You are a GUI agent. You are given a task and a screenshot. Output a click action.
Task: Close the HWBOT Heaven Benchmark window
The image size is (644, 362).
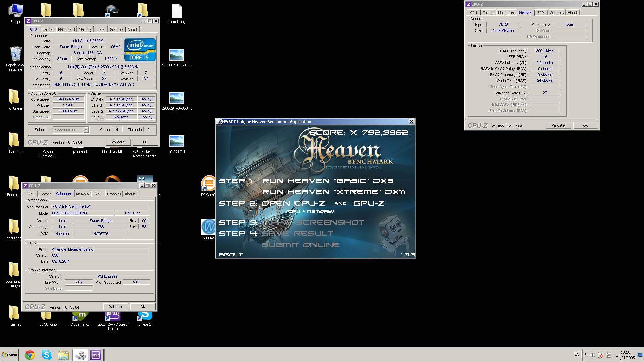412,122
